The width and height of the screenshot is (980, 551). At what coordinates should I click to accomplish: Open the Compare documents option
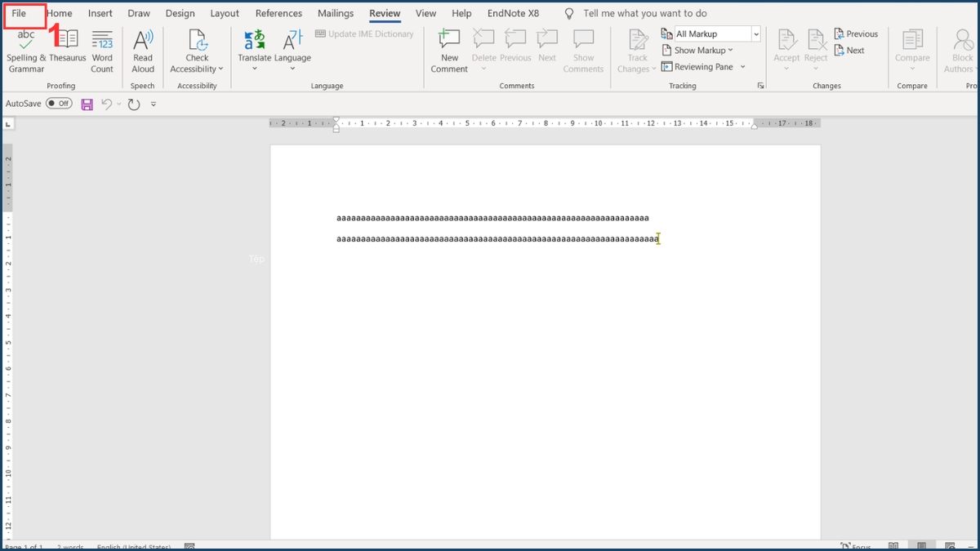click(912, 51)
